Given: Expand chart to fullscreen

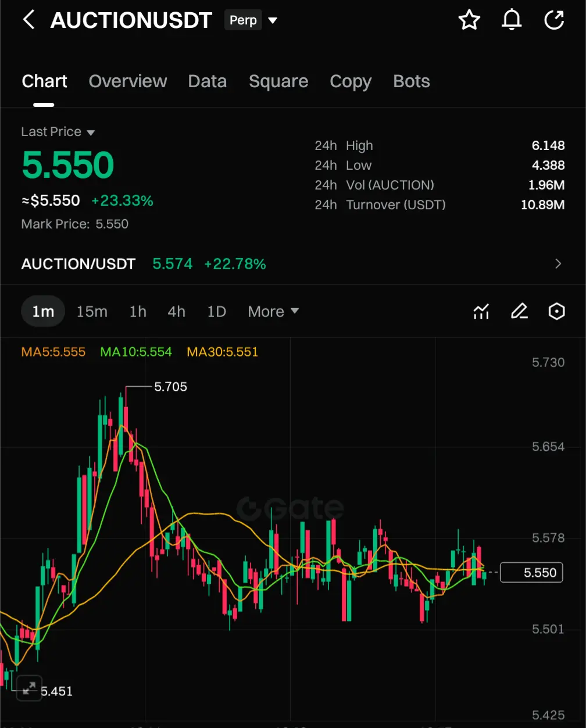Looking at the screenshot, I should pos(28,688).
